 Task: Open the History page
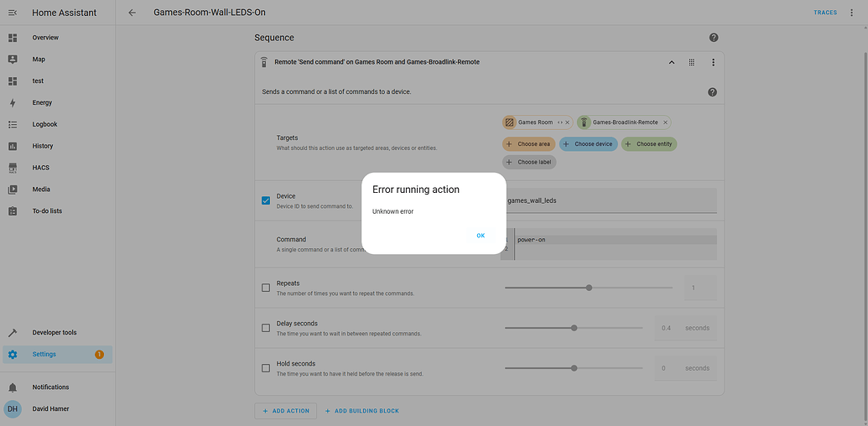point(58,146)
